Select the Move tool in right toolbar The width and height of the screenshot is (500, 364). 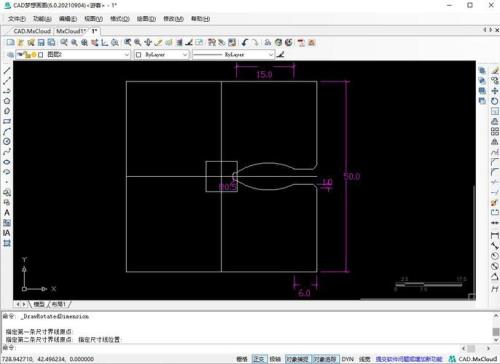[x=495, y=91]
